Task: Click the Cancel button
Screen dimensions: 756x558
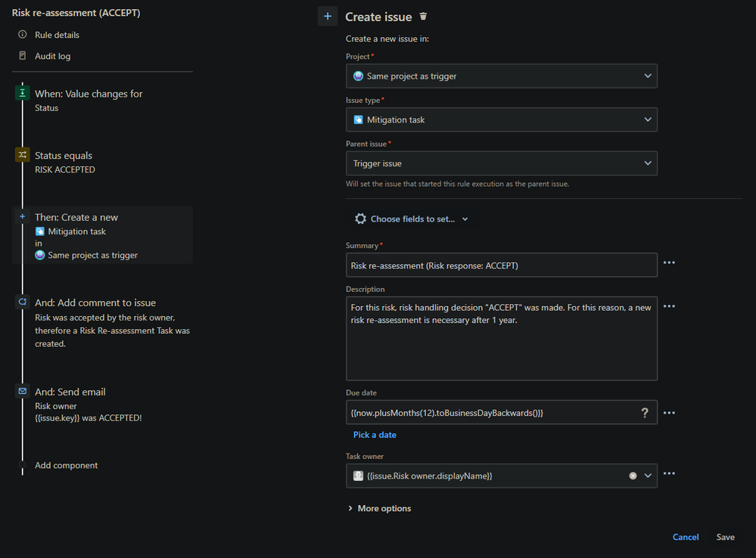Action: pyautogui.click(x=686, y=537)
